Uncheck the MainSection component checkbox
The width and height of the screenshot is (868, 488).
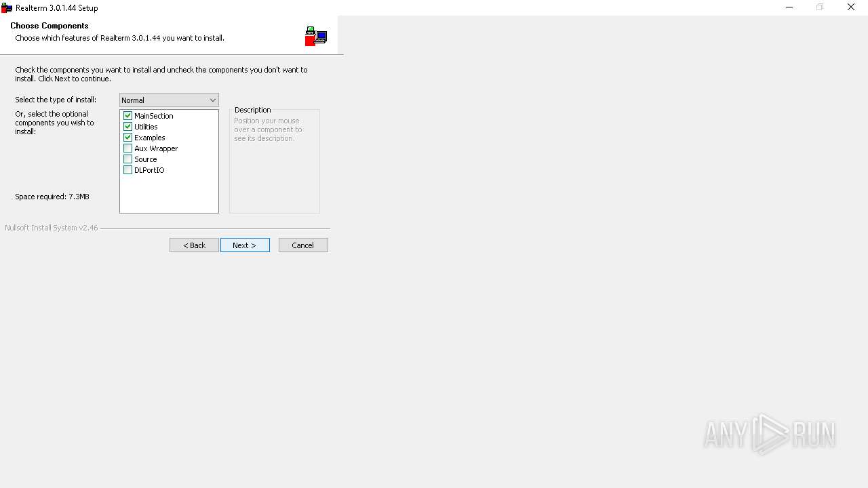tap(127, 116)
